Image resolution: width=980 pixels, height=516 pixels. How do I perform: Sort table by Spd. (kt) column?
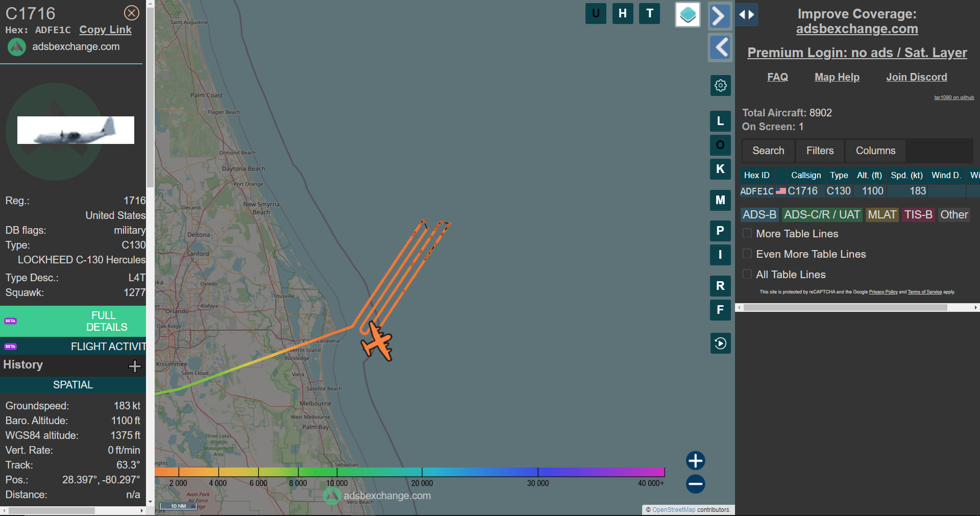[906, 175]
